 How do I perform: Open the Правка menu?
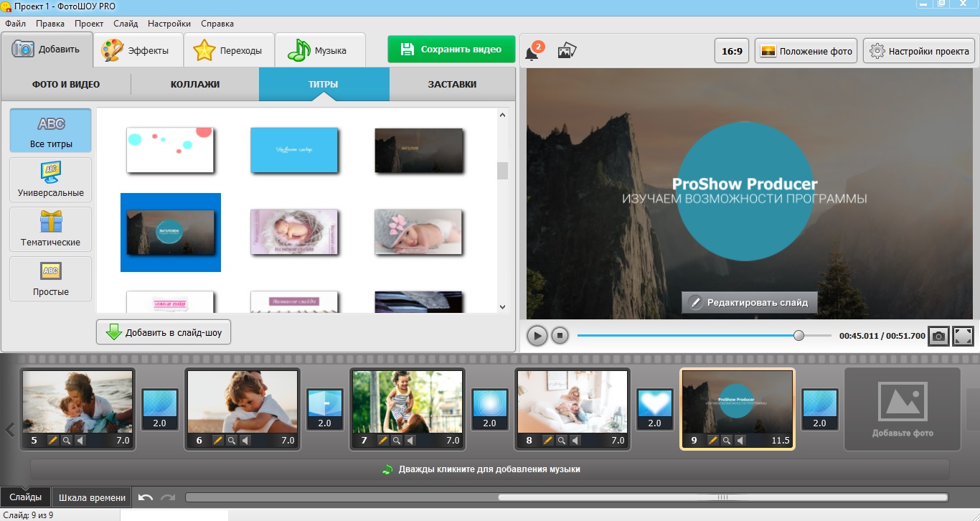[50, 24]
